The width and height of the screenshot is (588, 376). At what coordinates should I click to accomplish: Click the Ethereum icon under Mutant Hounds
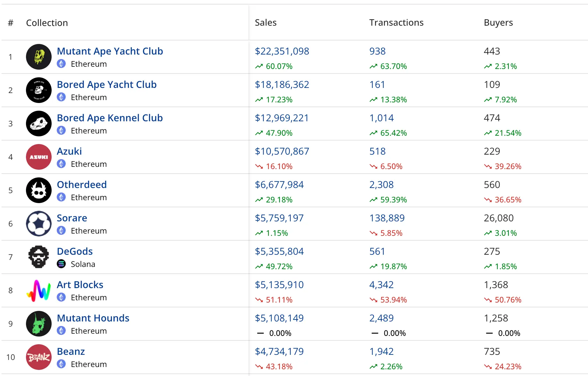point(61,331)
